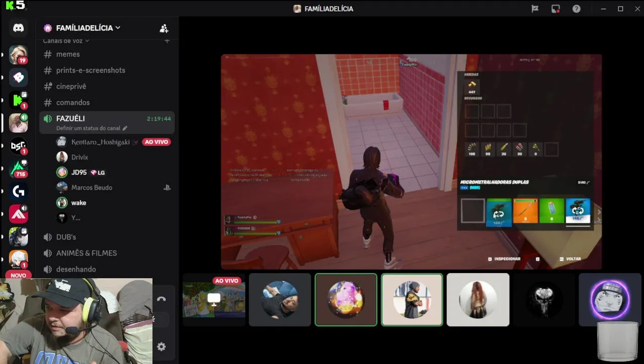Open the white tilted-square server icon
This screenshot has height=364, width=644.
tap(19, 77)
